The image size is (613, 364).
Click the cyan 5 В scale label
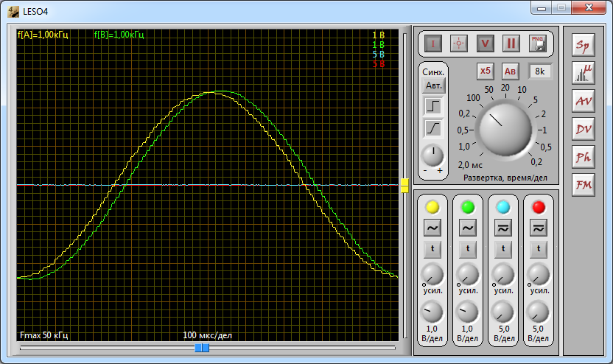pos(378,54)
